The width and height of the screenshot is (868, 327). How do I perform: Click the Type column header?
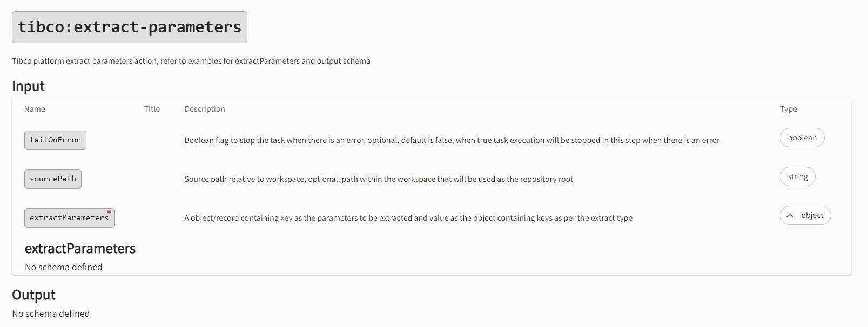[788, 109]
